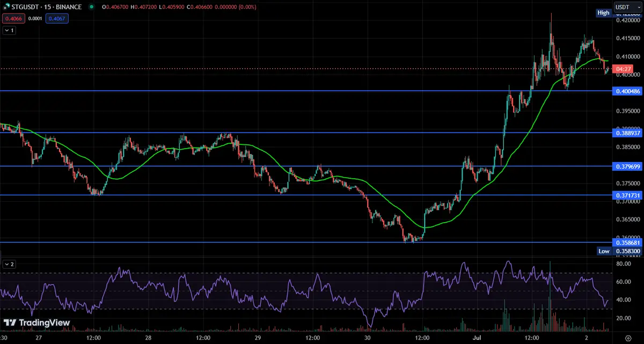This screenshot has width=644, height=344.
Task: Click the green market status dot
Action: click(x=91, y=7)
